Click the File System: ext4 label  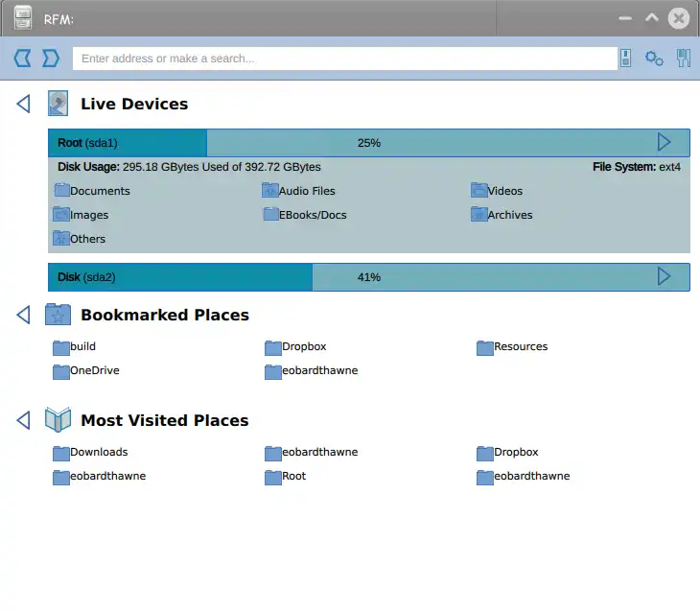(637, 167)
